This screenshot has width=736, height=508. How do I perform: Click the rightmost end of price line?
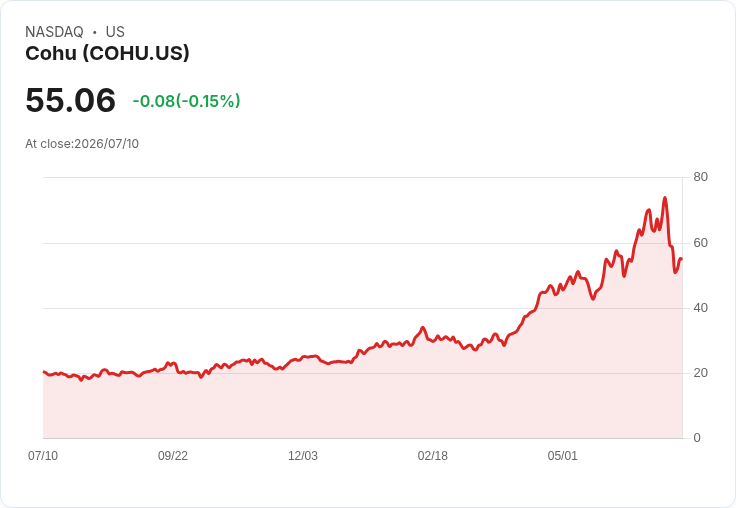click(x=682, y=259)
